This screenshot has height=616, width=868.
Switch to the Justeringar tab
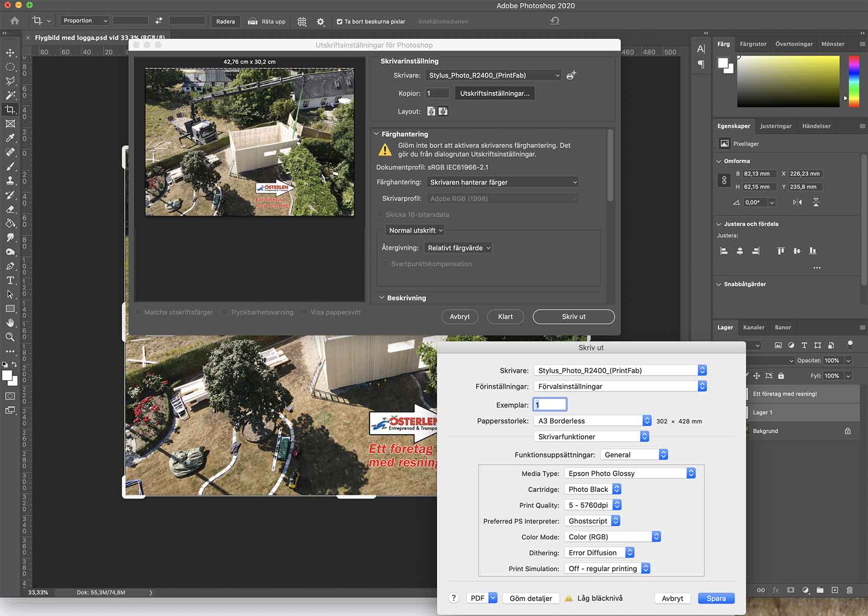(x=776, y=126)
